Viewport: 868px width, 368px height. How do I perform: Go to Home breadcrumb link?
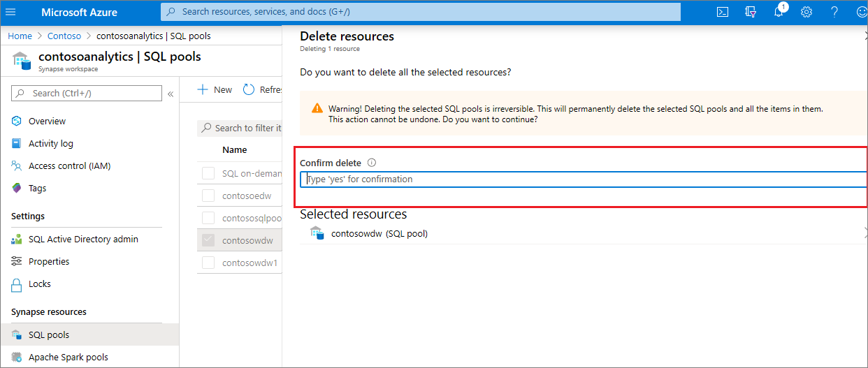tap(20, 36)
